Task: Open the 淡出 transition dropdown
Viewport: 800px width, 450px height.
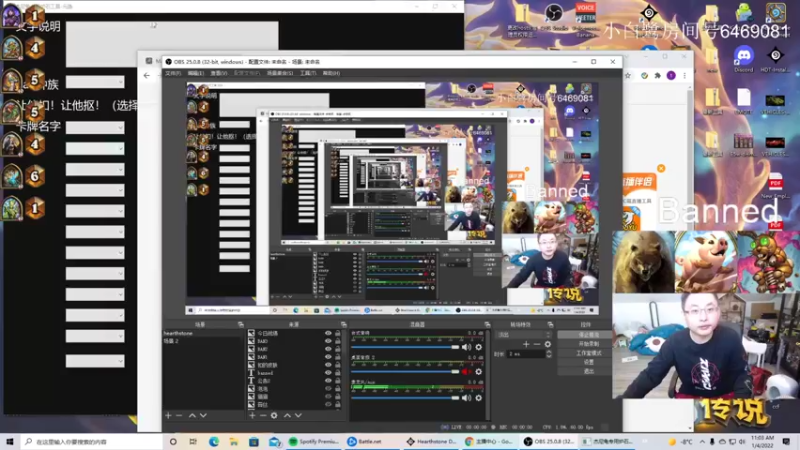Action: click(x=524, y=335)
